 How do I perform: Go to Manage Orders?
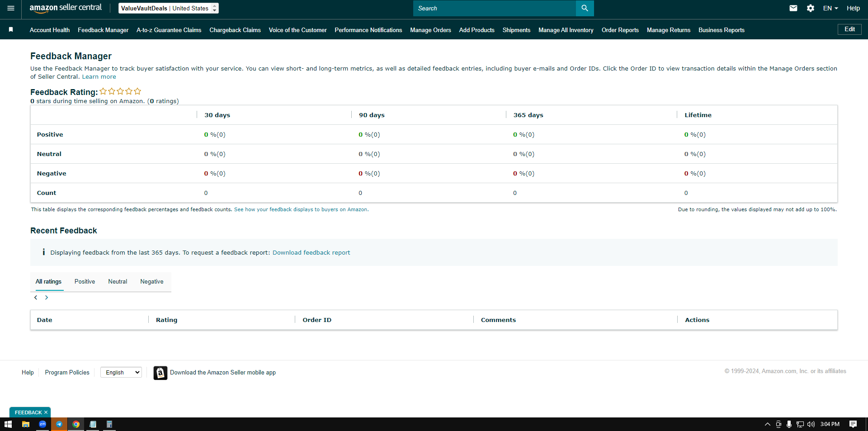(430, 30)
